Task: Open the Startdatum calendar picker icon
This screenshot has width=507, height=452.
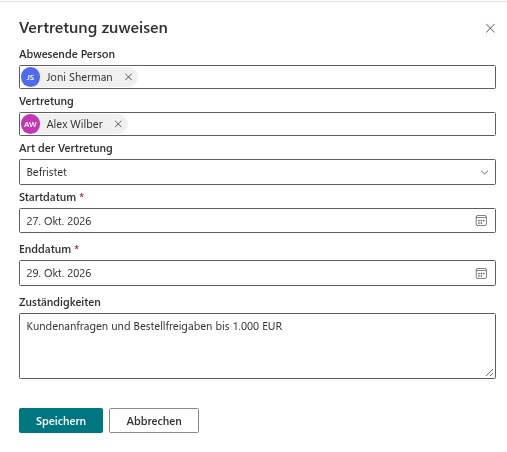Action: (x=481, y=220)
